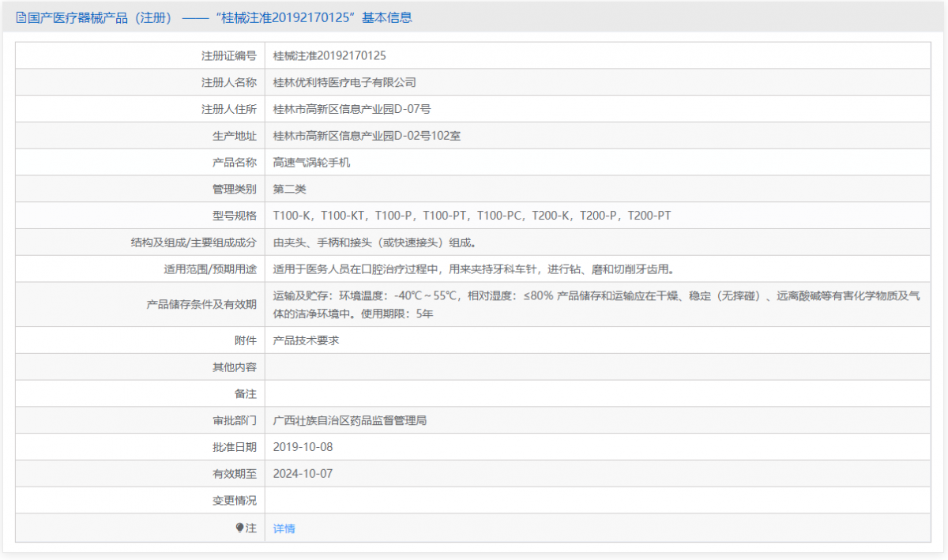Viewport: 948px width, 560px height.
Task: Click the 适用范围/预期用途 label
Action: pyautogui.click(x=210, y=269)
